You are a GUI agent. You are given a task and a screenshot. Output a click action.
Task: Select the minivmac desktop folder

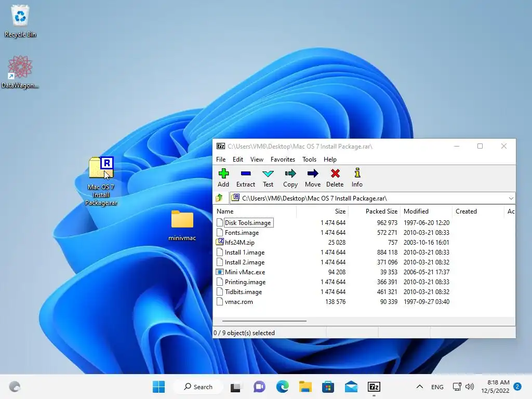tap(182, 225)
